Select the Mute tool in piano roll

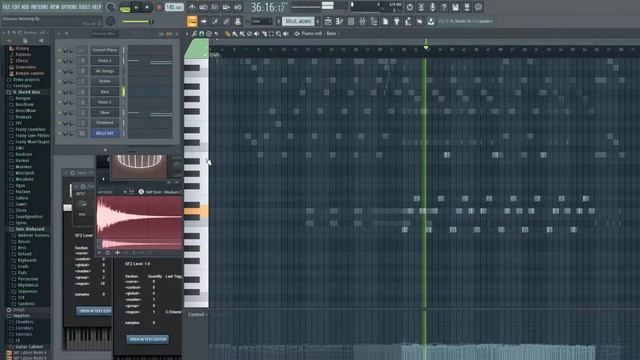pos(257,34)
